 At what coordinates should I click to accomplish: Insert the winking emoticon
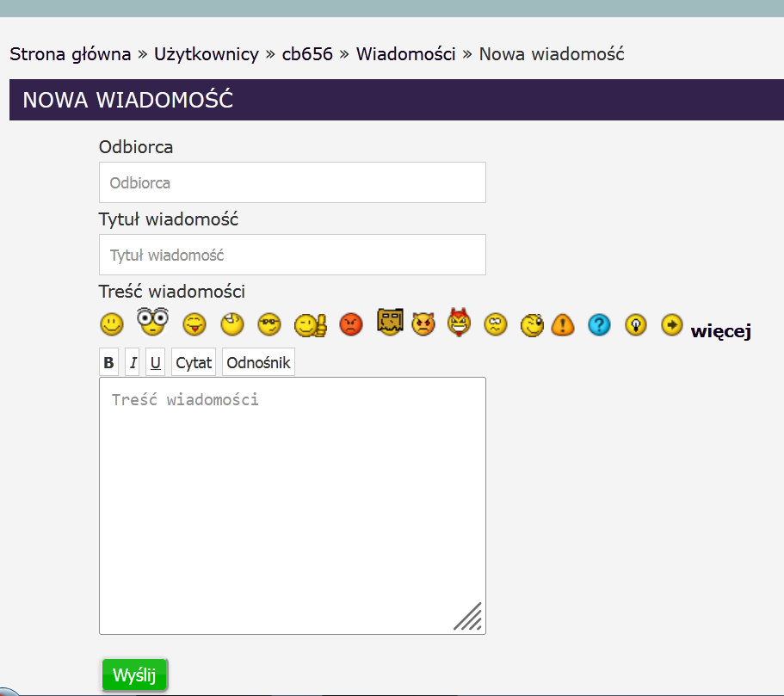(534, 324)
